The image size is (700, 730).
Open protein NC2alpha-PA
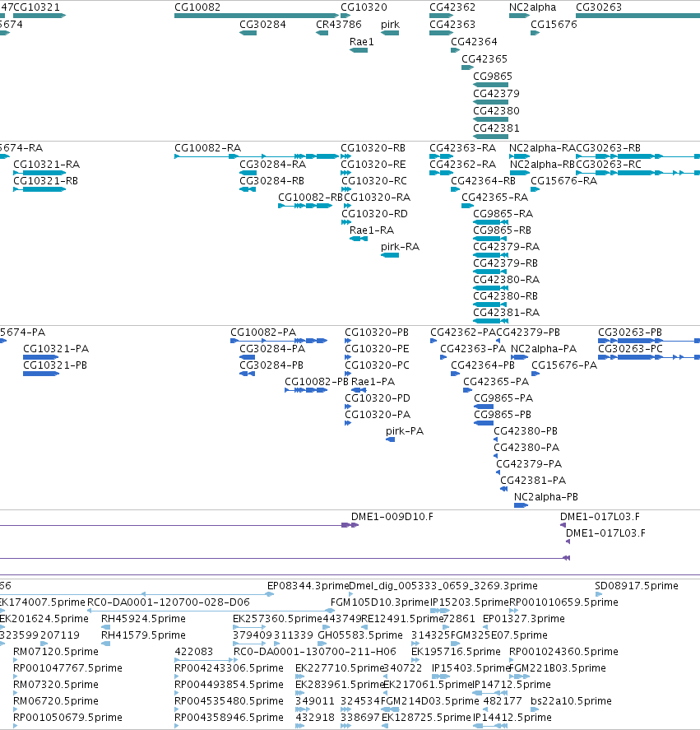coord(519,357)
